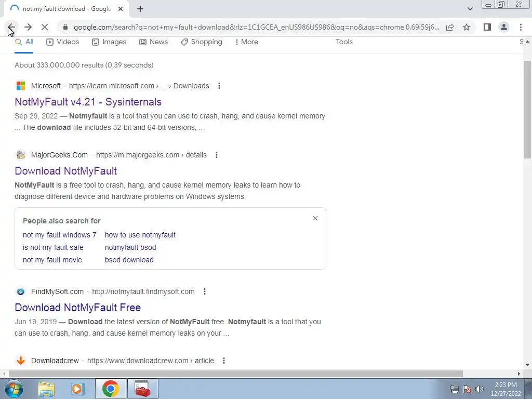Open options menu for the MajorGeeks result

click(x=217, y=155)
